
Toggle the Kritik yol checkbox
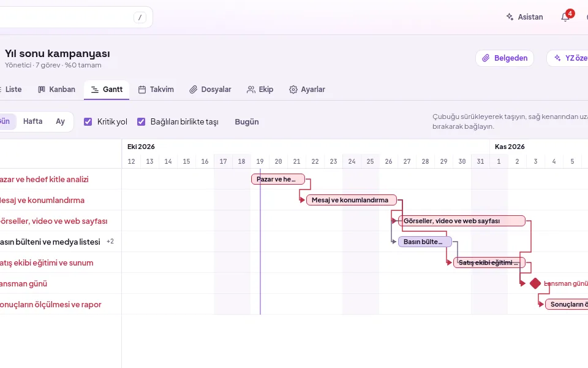point(88,121)
